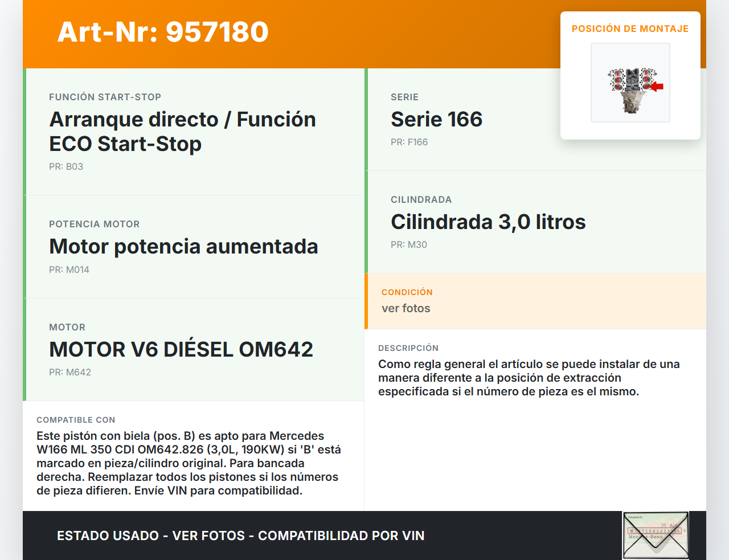Image resolution: width=729 pixels, height=560 pixels.
Task: Click the red arrow on engine diagram
Action: [x=657, y=87]
